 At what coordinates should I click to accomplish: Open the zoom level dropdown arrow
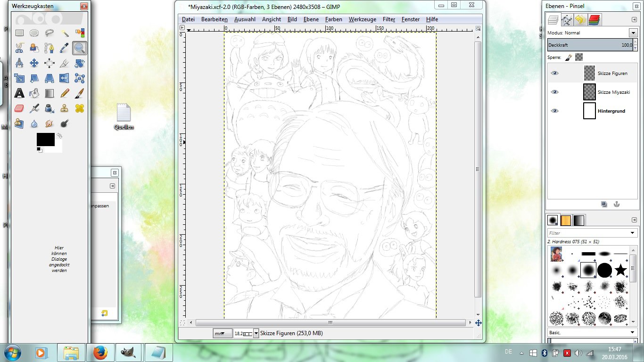256,333
